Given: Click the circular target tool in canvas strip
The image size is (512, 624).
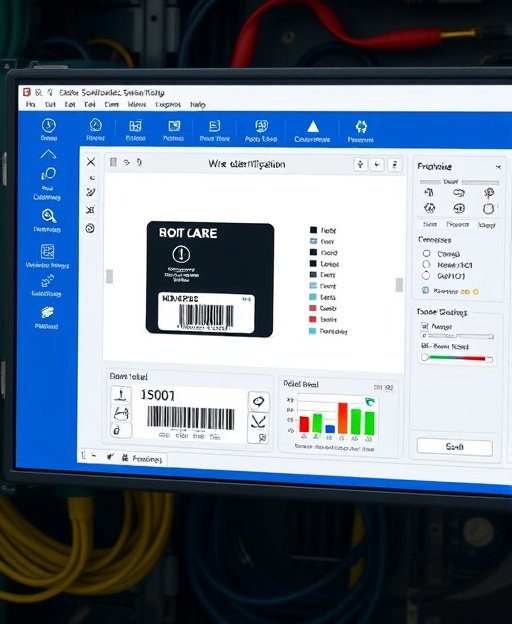Looking at the screenshot, I should (90, 228).
